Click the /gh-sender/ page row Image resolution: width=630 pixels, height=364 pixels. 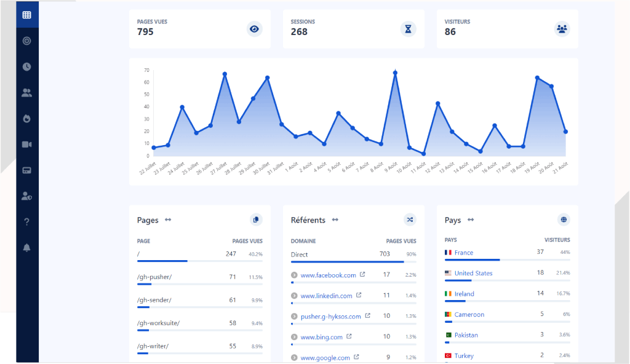tap(200, 302)
